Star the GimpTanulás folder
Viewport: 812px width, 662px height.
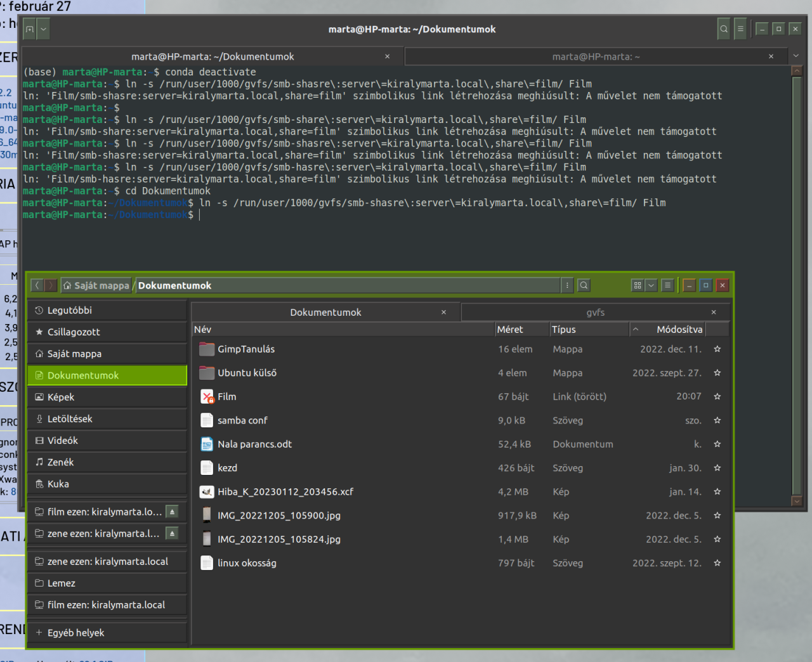(717, 349)
